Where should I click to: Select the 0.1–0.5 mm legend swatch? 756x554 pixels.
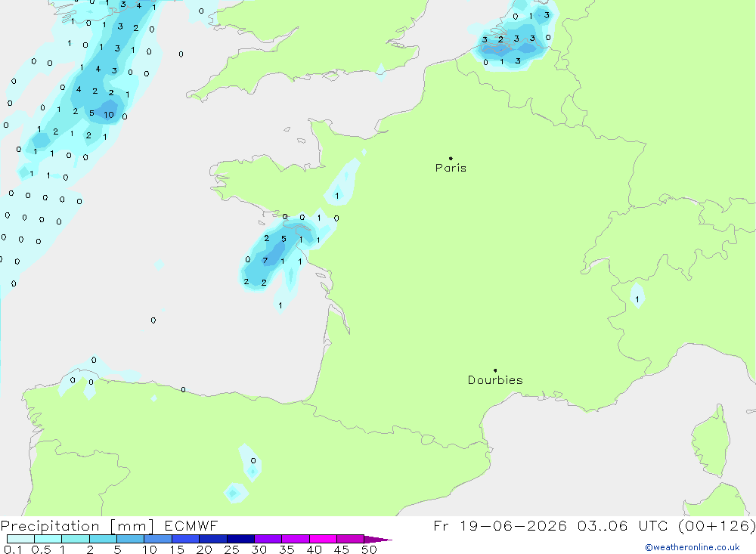click(x=20, y=539)
